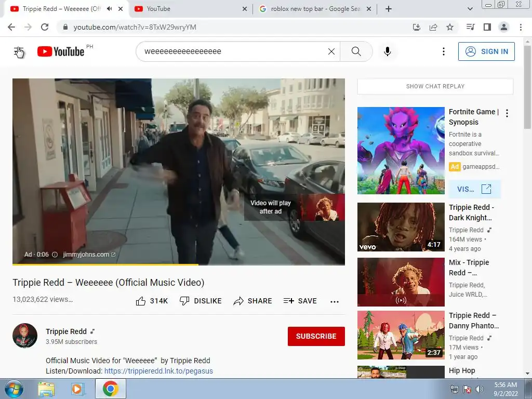Click the network icon in system tray
Screen dimensions: 532x399
pos(454,389)
